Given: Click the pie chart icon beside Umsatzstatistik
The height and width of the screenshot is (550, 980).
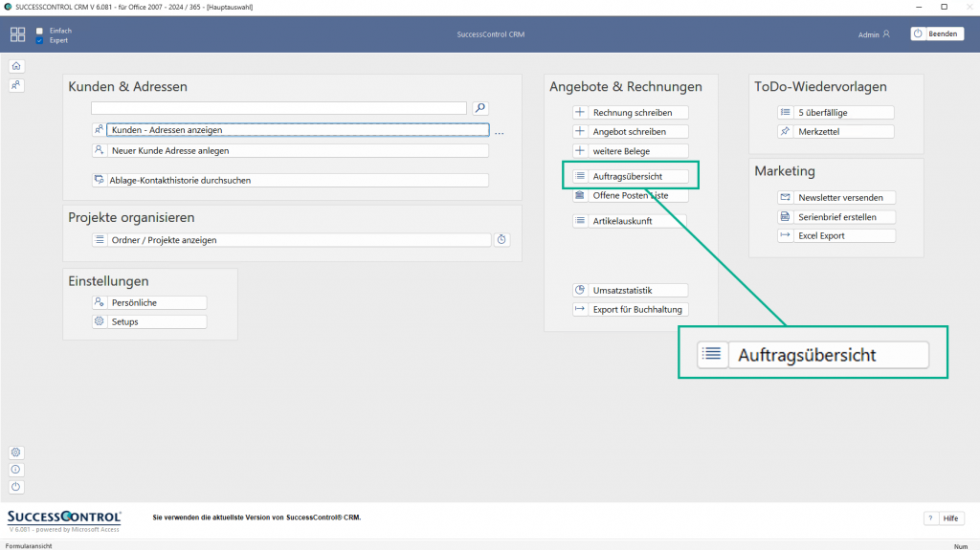Looking at the screenshot, I should tap(580, 290).
